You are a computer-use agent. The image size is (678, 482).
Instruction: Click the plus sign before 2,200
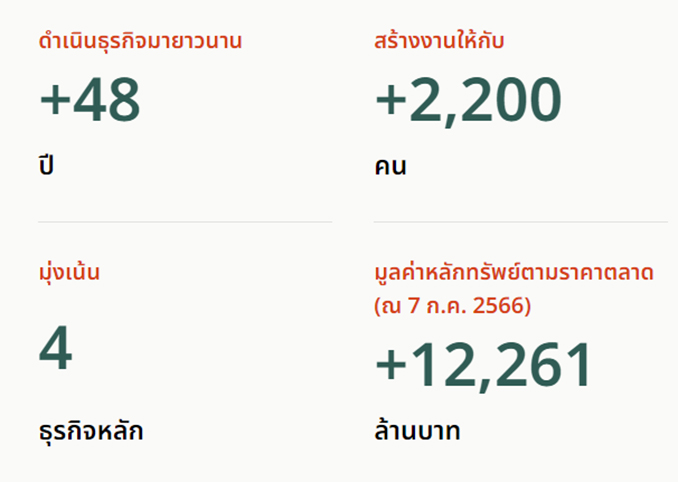(391, 100)
